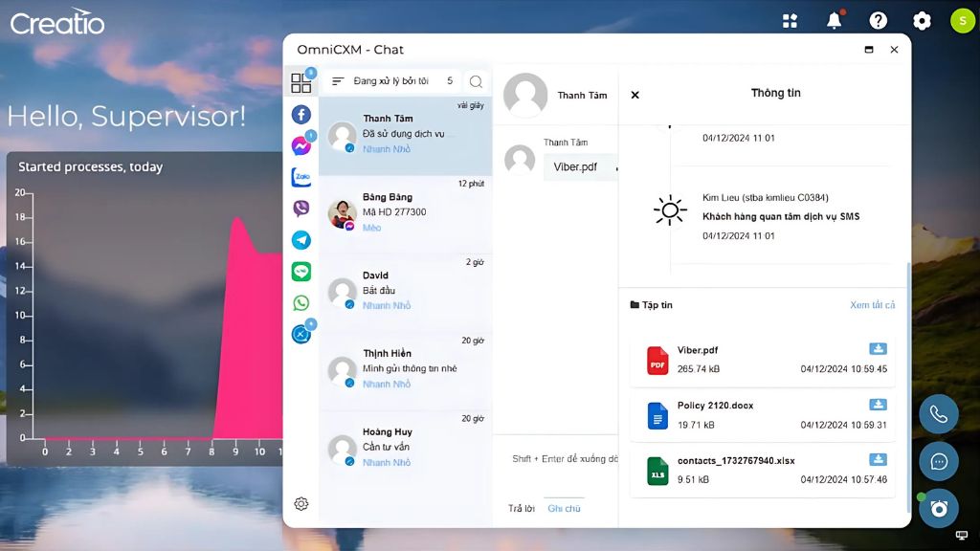Open the phone call floating button

tap(938, 414)
